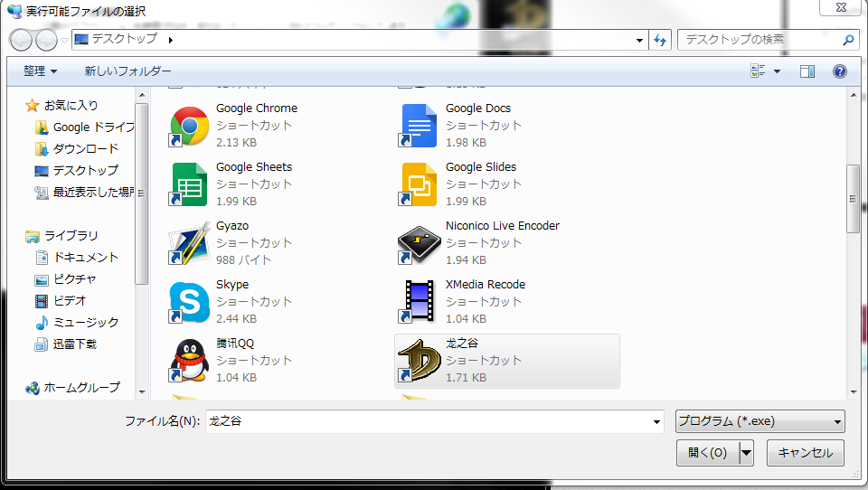Select the Niconico Live Encoder icon
The height and width of the screenshot is (490, 868).
tap(419, 243)
